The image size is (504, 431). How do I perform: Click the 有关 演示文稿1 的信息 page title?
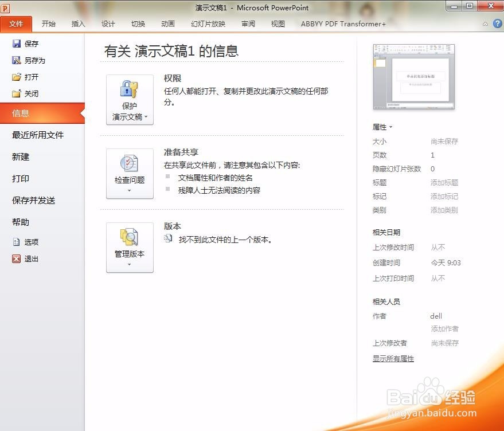[x=171, y=51]
